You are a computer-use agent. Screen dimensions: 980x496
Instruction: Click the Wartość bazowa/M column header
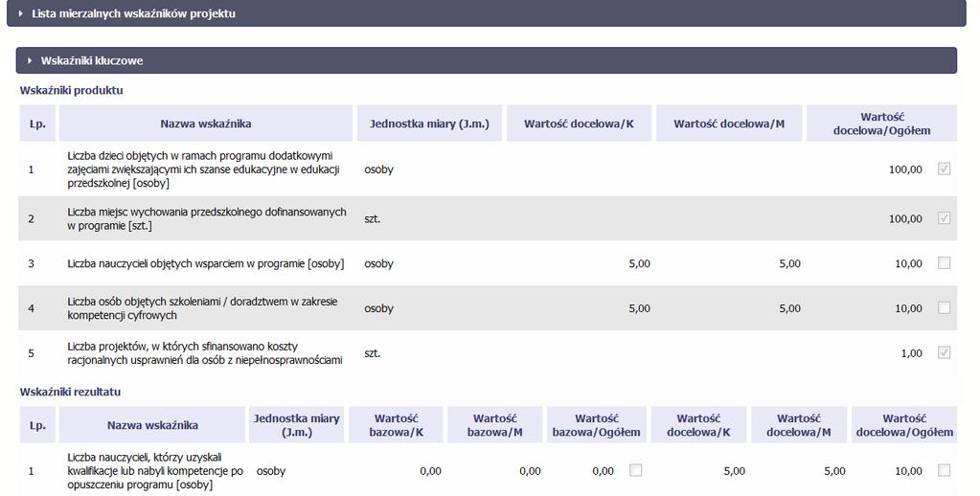click(495, 425)
